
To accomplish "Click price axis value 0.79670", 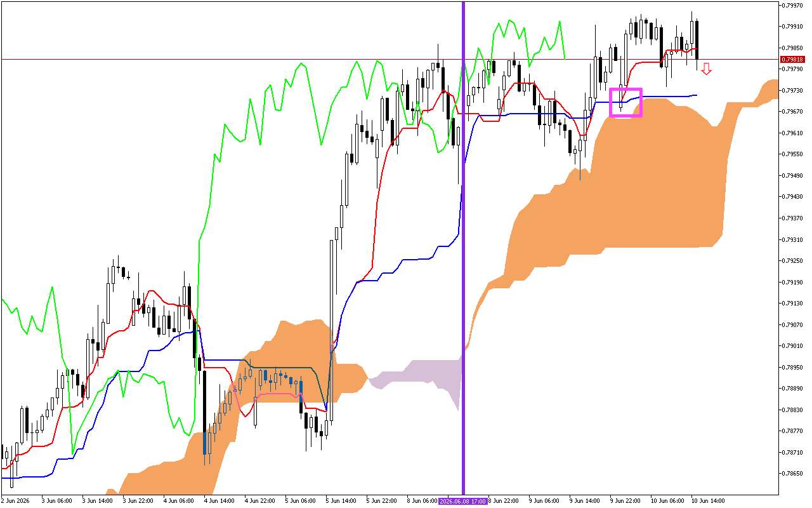I will pyautogui.click(x=793, y=111).
